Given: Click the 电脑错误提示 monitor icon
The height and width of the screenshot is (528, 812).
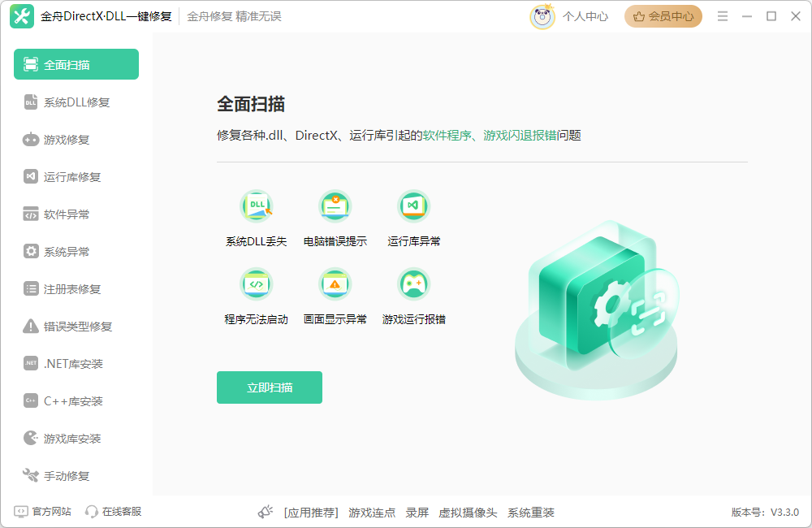Looking at the screenshot, I should click(x=335, y=206).
